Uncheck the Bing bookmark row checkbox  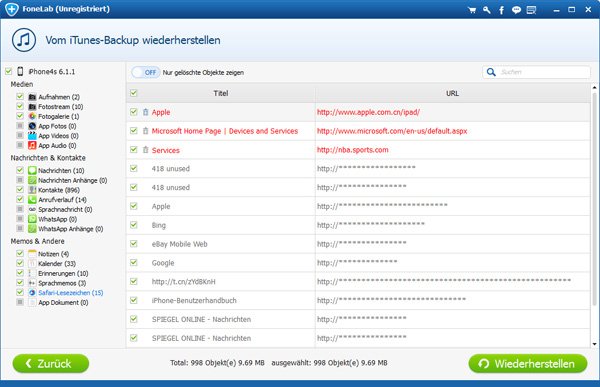(134, 225)
